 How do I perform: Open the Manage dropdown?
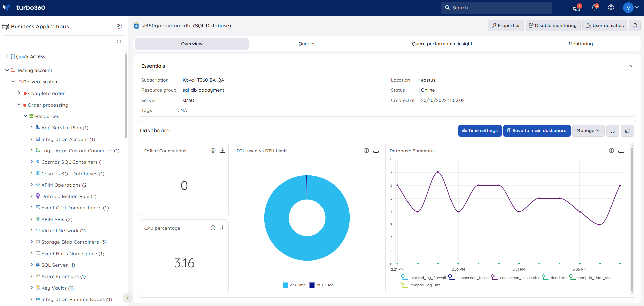click(588, 131)
